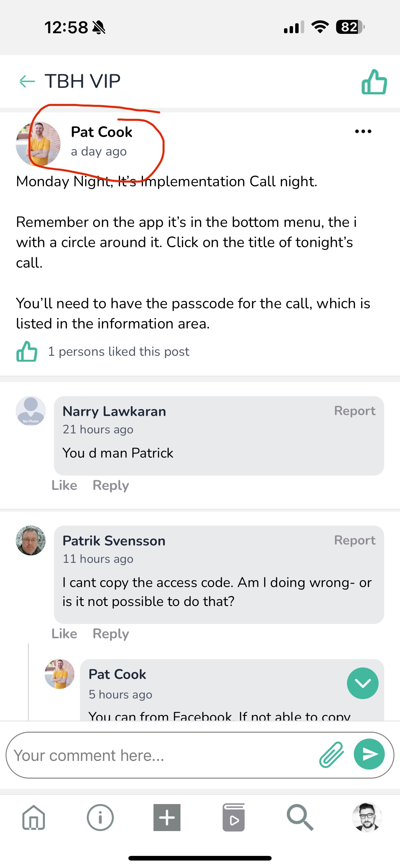Reply to Patrik Svensson's comment
The image size is (400, 868).
pyautogui.click(x=111, y=634)
